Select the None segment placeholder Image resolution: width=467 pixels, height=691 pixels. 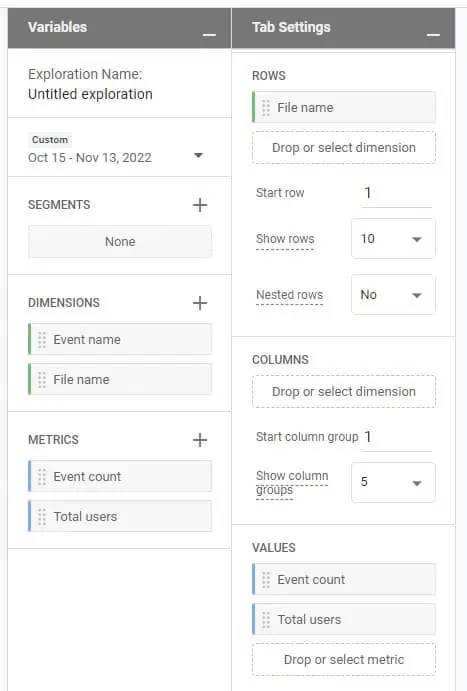(x=120, y=241)
